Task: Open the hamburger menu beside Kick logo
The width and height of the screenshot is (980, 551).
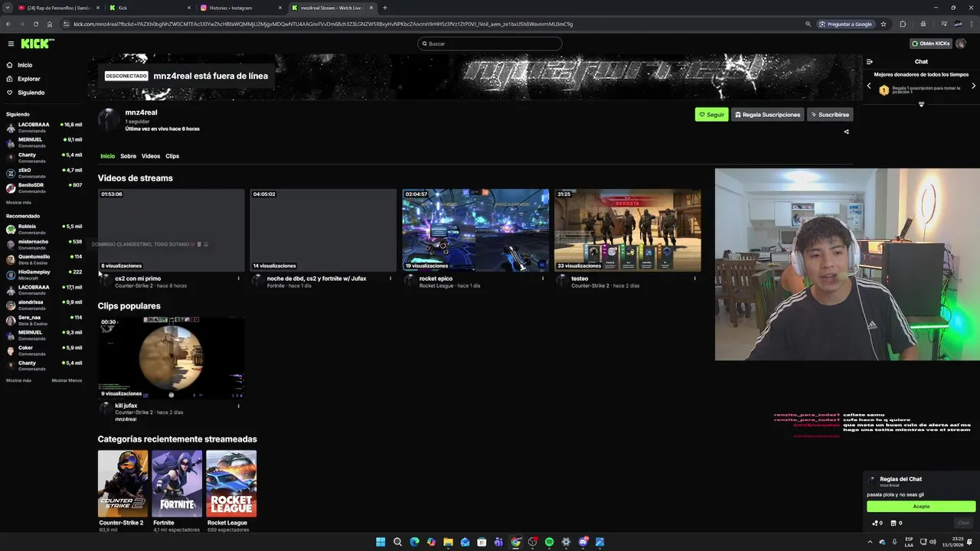Action: click(x=11, y=44)
